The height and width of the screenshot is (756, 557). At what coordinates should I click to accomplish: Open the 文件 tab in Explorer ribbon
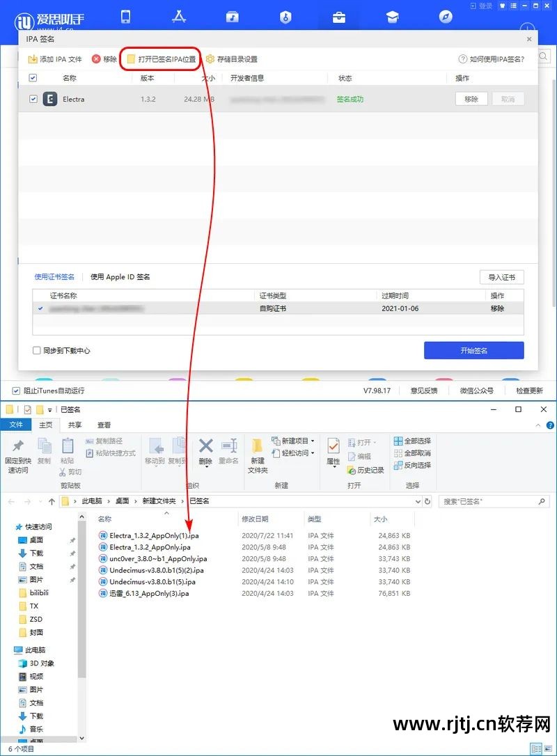click(16, 425)
